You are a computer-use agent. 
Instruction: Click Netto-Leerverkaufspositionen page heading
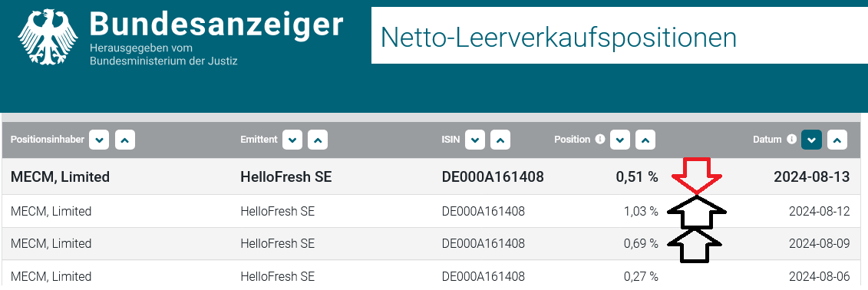click(559, 38)
